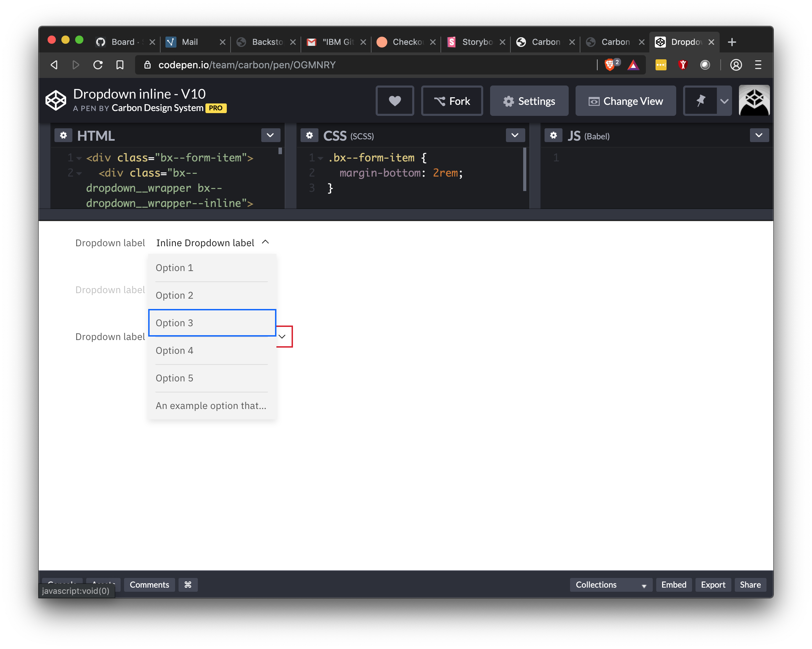Click the Comments button in the footer

(149, 585)
